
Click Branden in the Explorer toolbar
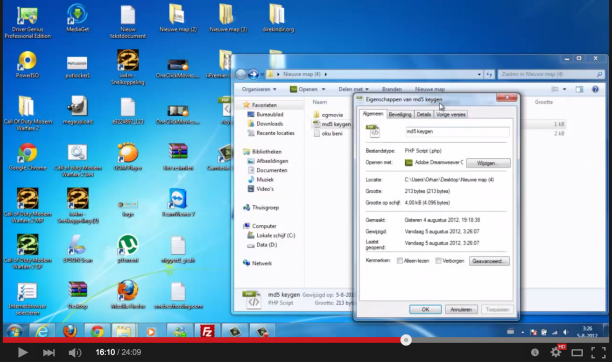[392, 89]
